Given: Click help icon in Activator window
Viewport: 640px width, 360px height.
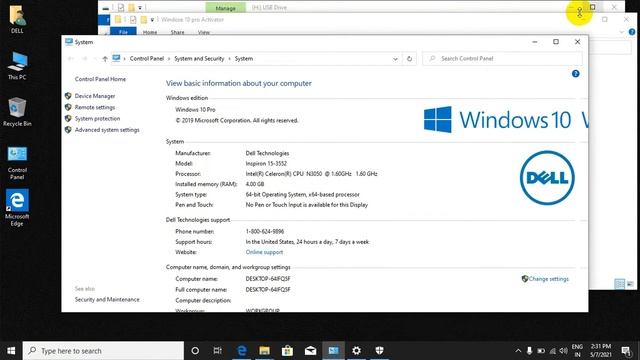Looking at the screenshot, I should click(632, 32).
